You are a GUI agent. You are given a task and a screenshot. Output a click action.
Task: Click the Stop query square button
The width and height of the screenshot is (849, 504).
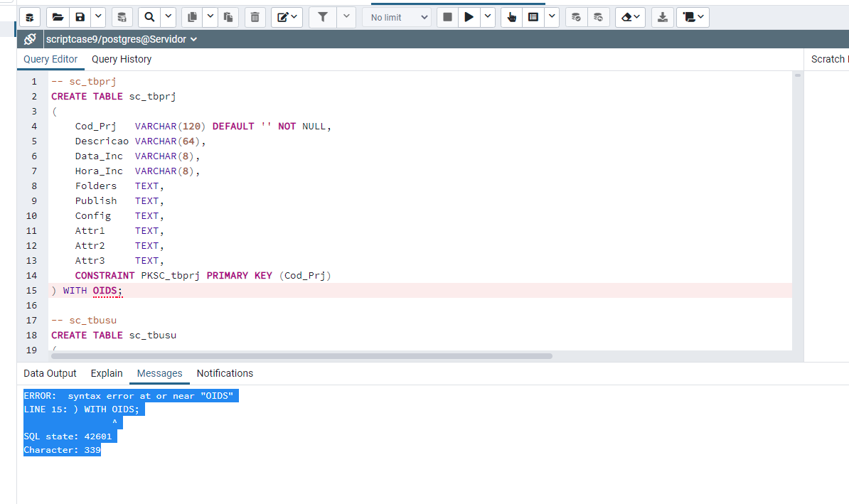click(x=447, y=17)
